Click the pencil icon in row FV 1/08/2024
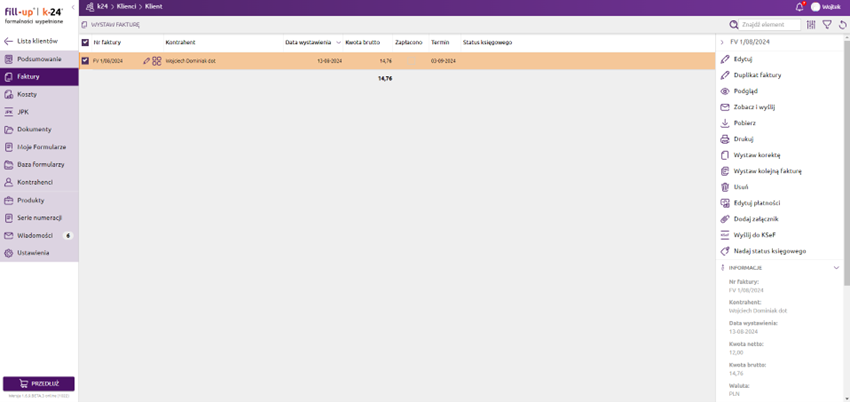Screen dimensions: 850x402 click(146, 61)
